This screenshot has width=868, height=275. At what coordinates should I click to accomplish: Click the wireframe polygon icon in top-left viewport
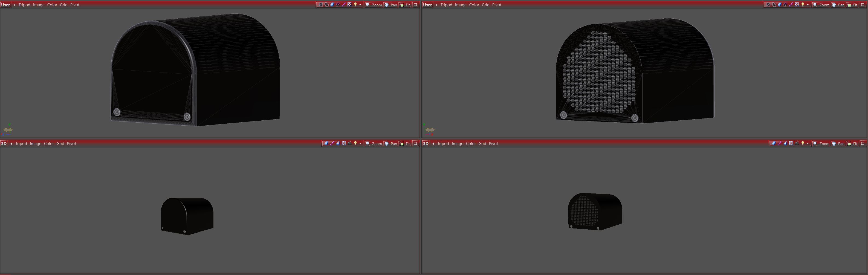click(x=326, y=5)
